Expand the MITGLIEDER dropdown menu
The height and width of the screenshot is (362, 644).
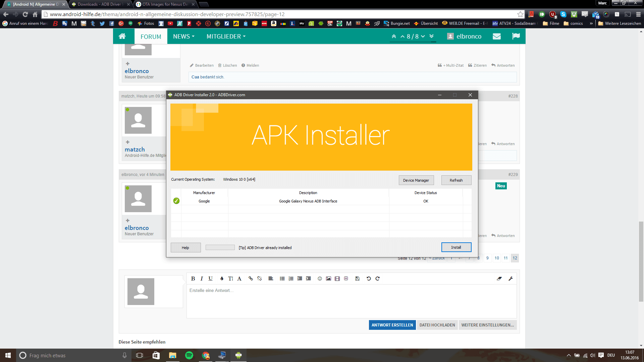(226, 36)
